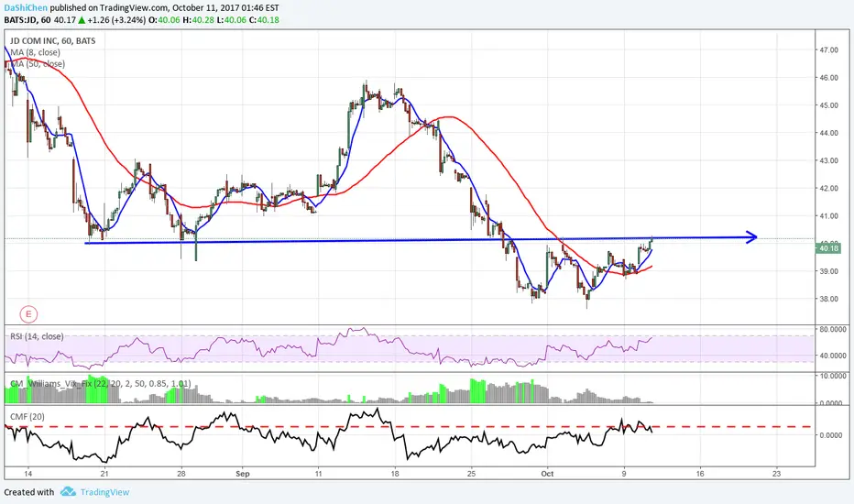
Task: Click the earnings E marker icon
Action: pos(28,314)
